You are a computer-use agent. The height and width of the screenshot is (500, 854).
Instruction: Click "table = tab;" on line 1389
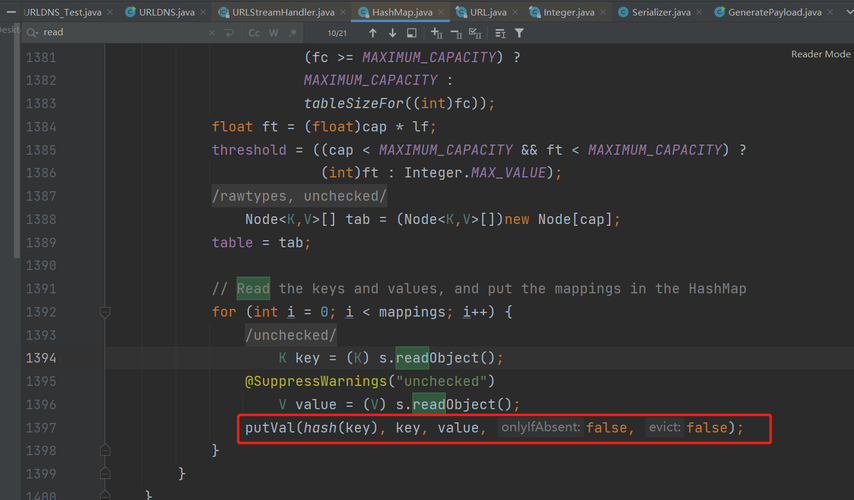tap(261, 242)
